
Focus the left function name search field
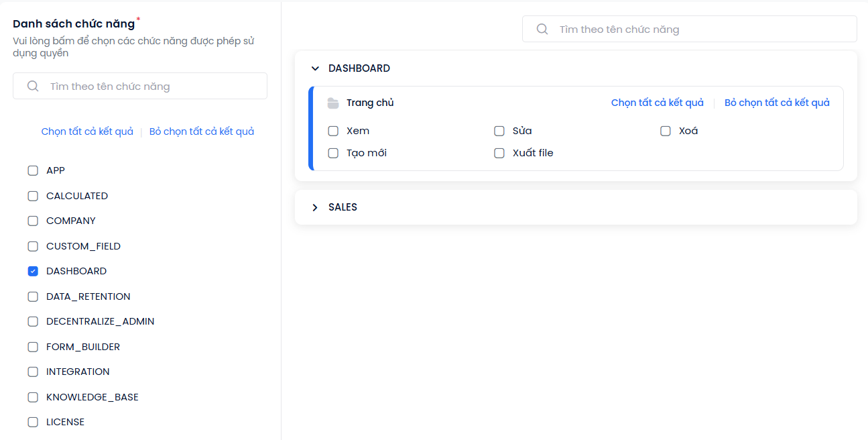point(140,86)
